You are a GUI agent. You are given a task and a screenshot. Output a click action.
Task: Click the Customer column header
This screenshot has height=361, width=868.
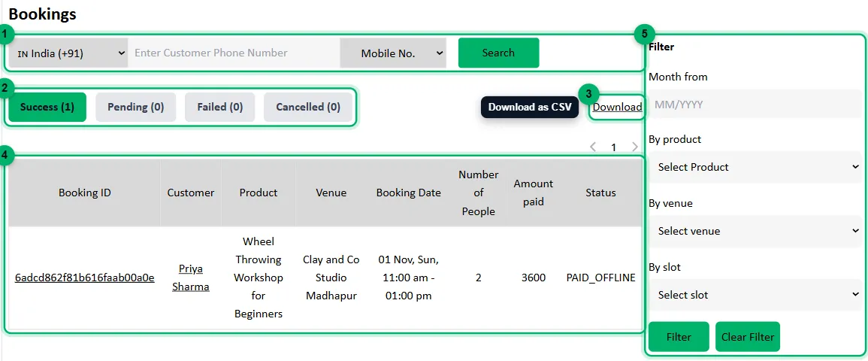pyautogui.click(x=191, y=193)
